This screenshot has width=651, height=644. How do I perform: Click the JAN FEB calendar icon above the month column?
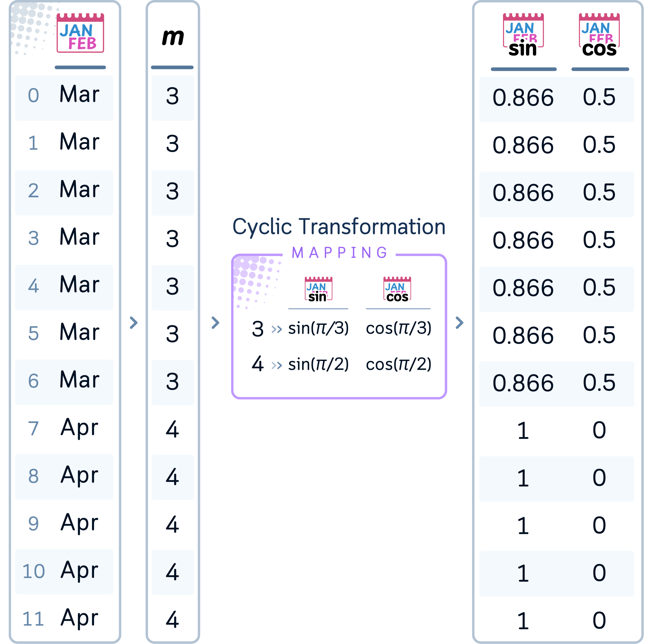(80, 33)
